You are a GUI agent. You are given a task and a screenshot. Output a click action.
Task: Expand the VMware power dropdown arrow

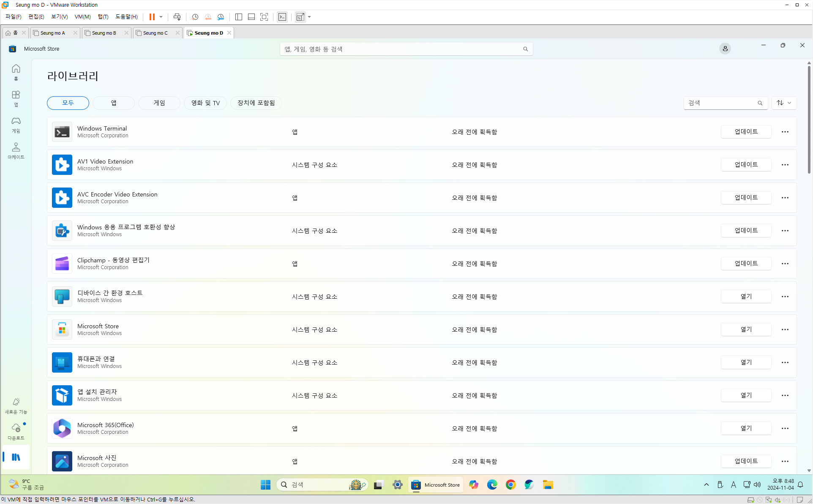(x=161, y=17)
